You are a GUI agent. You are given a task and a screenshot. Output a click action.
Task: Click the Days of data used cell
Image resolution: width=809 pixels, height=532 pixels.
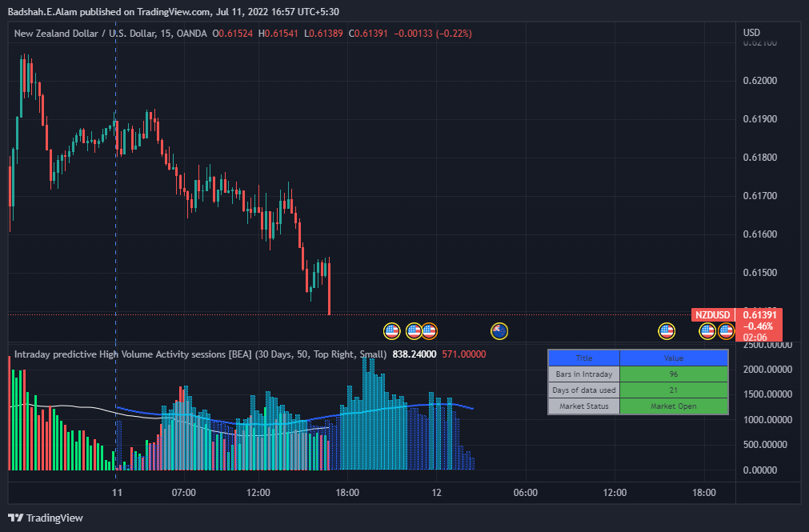tap(584, 390)
